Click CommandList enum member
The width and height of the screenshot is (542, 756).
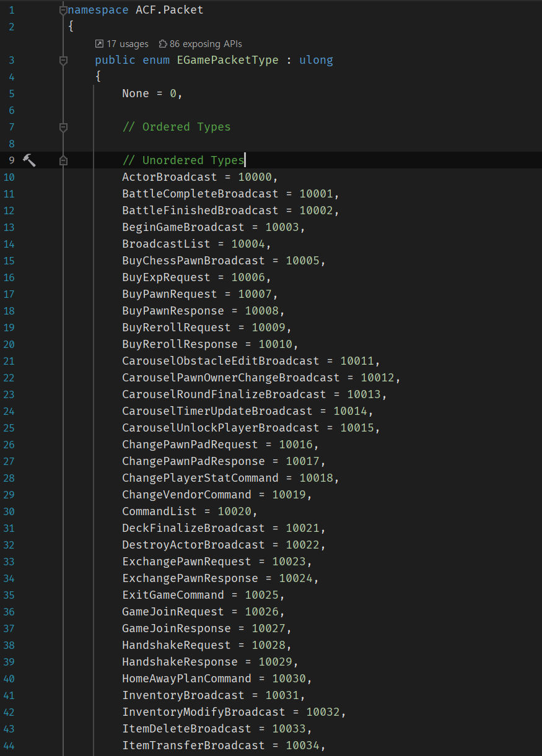(159, 511)
